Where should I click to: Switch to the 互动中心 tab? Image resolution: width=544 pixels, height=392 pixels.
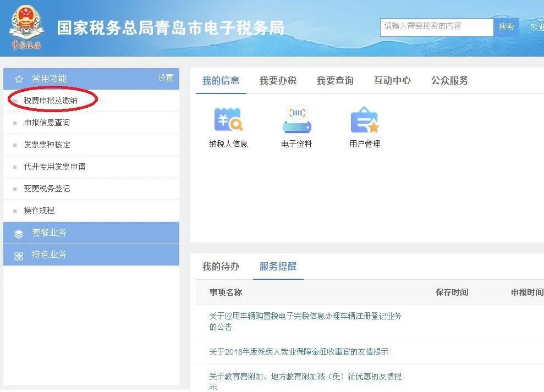pyautogui.click(x=392, y=81)
